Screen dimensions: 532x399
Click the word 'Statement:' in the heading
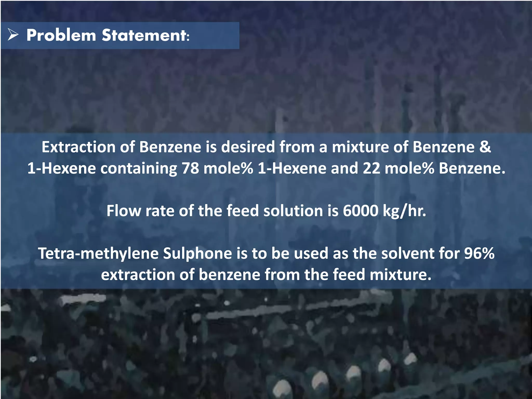coord(146,35)
